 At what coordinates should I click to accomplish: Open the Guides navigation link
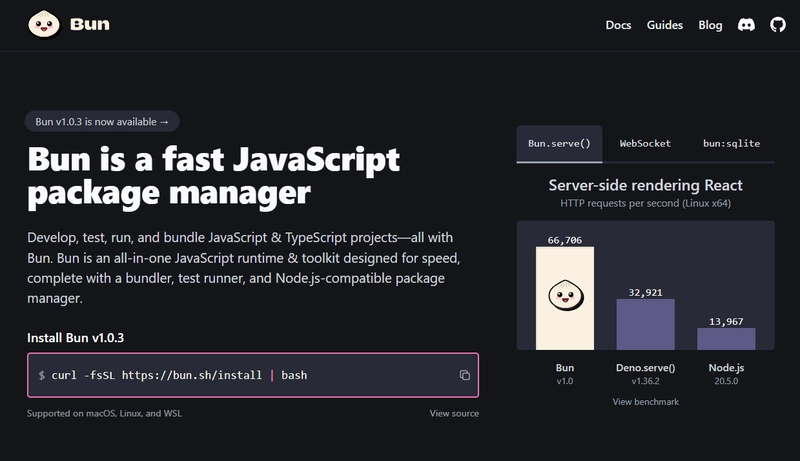665,25
